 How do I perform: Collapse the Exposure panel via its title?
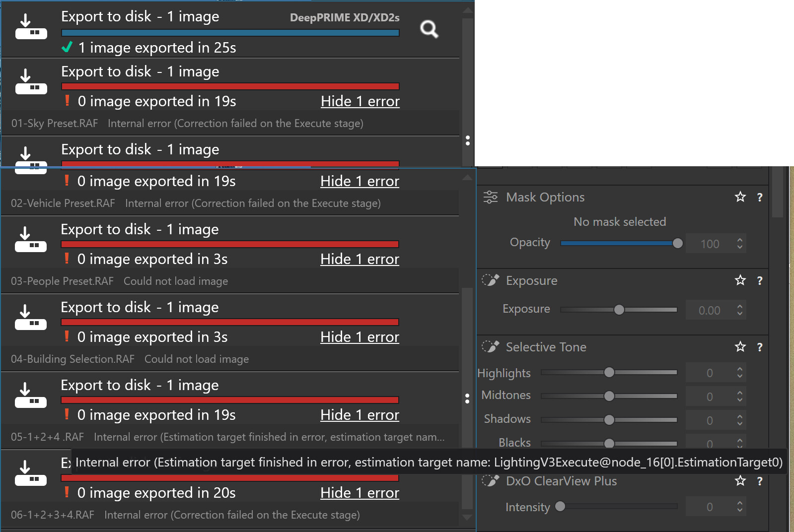[531, 281]
